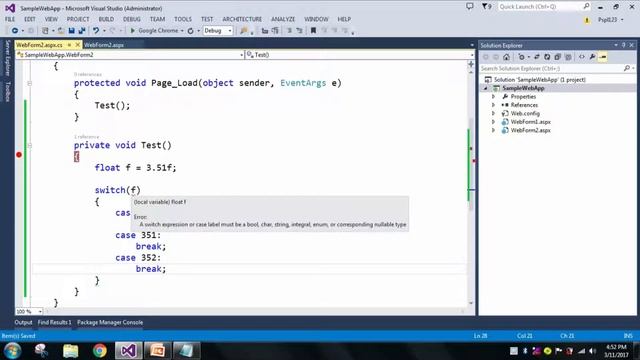Click the split editor handle above scrollbar
640x360 pixels.
tap(471, 64)
